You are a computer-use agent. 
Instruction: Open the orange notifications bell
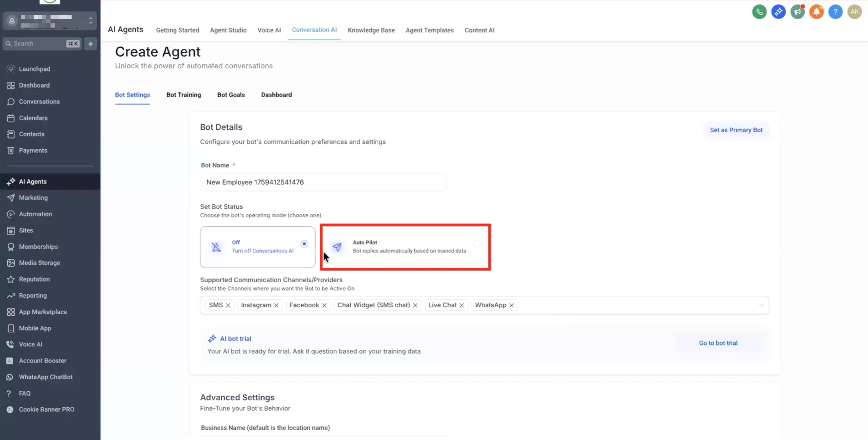tap(816, 12)
